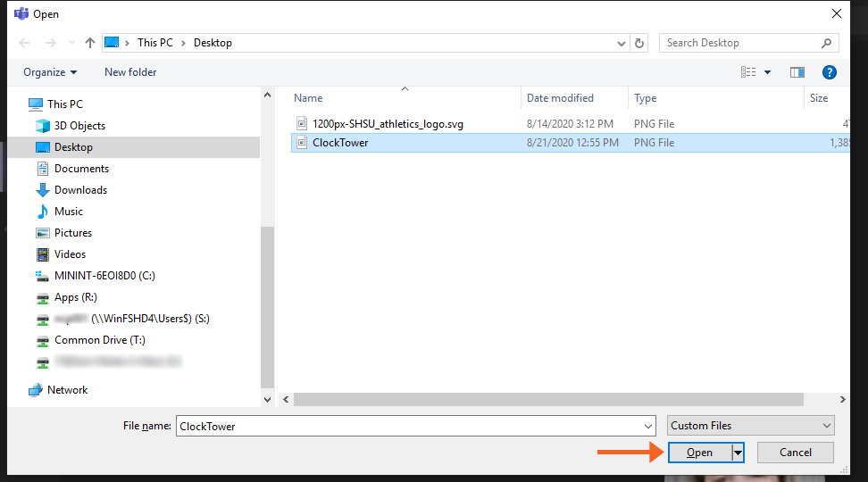Screen dimensions: 868x482
Task: Click the Cancel button
Action: [795, 453]
